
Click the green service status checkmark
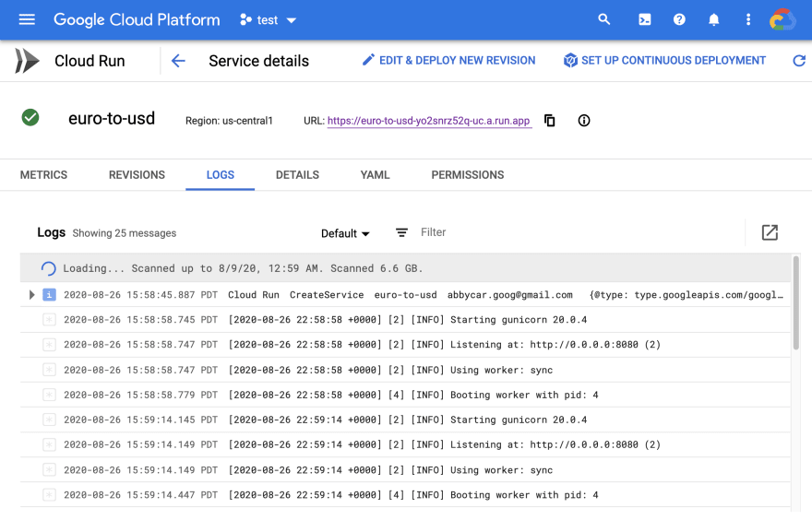30,117
